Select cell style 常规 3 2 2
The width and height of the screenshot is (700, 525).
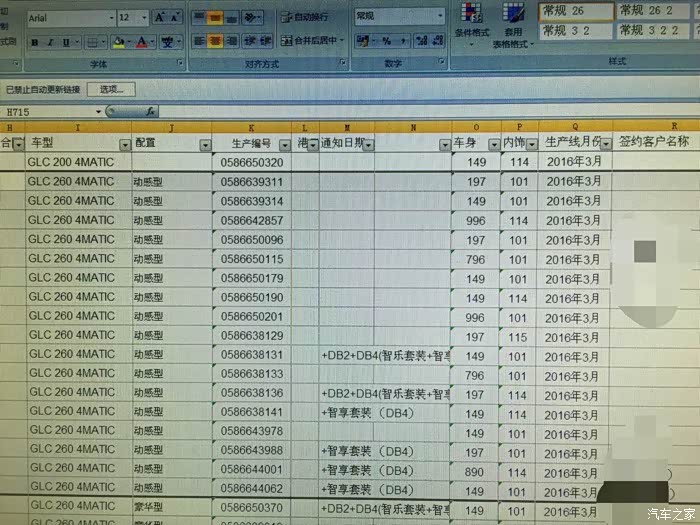(x=654, y=31)
